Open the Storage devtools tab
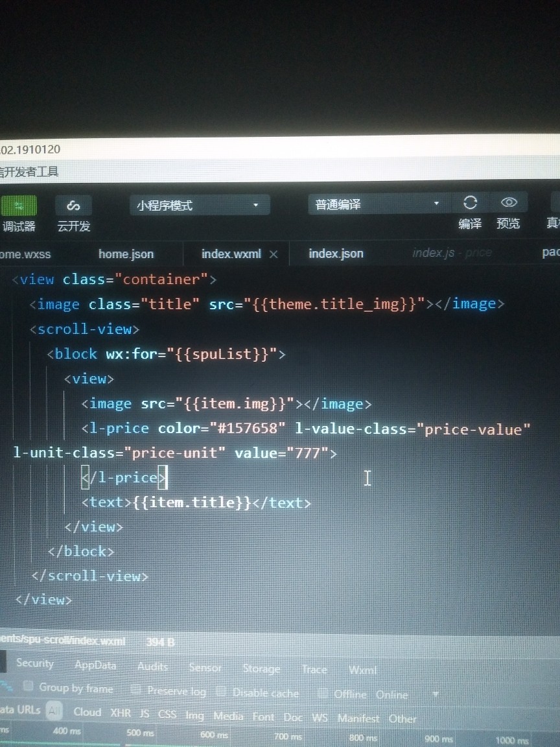Image resolution: width=560 pixels, height=747 pixels. [x=261, y=669]
